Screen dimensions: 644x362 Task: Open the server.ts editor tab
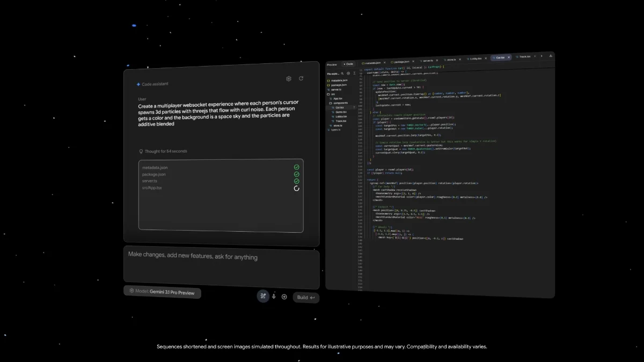(427, 61)
